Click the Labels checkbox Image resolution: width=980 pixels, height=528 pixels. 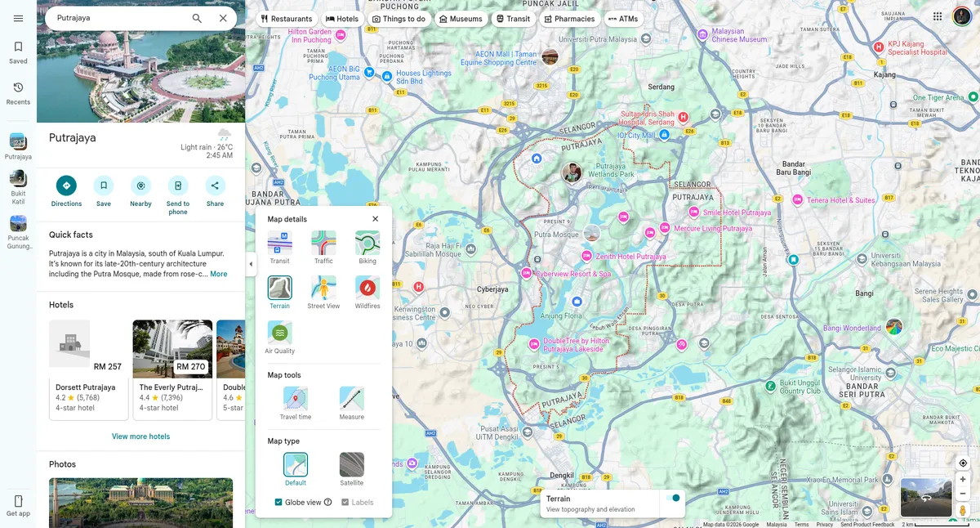(345, 502)
